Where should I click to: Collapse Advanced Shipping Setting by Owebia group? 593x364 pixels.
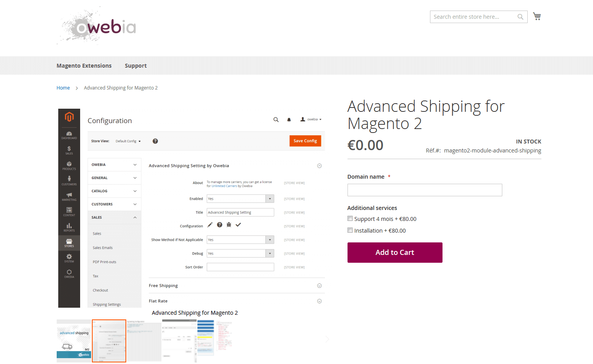pos(319,166)
